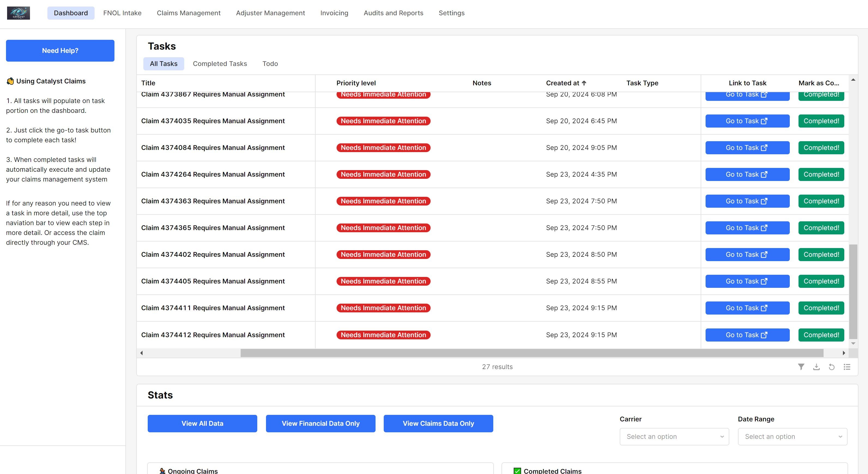This screenshot has height=474, width=868.
Task: Mark Claim 4374402 as Completed
Action: click(821, 255)
